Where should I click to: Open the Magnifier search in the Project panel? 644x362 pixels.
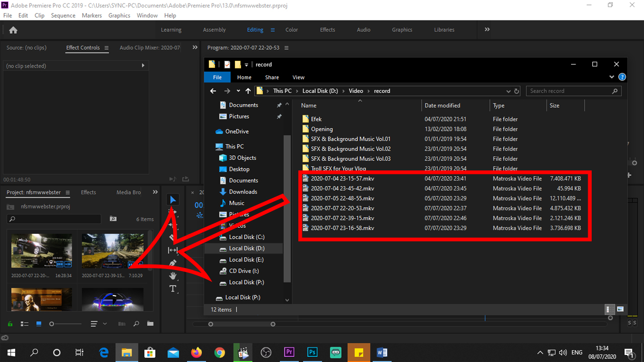[136, 324]
